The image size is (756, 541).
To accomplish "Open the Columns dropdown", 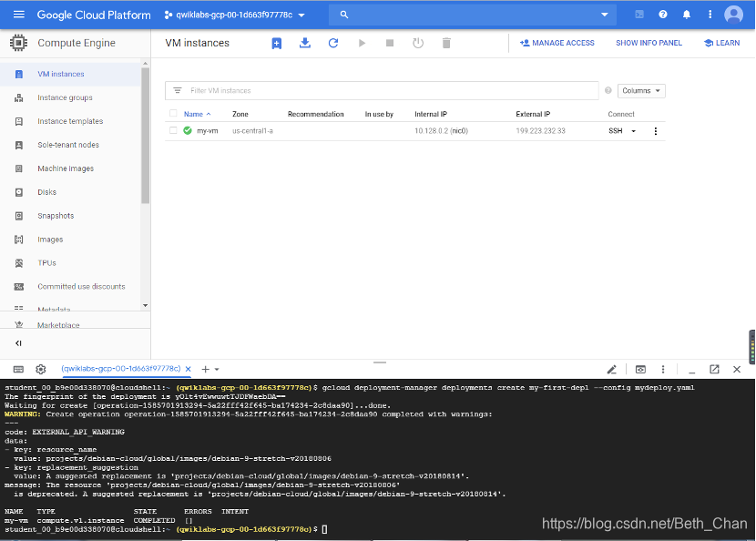I will [x=641, y=91].
